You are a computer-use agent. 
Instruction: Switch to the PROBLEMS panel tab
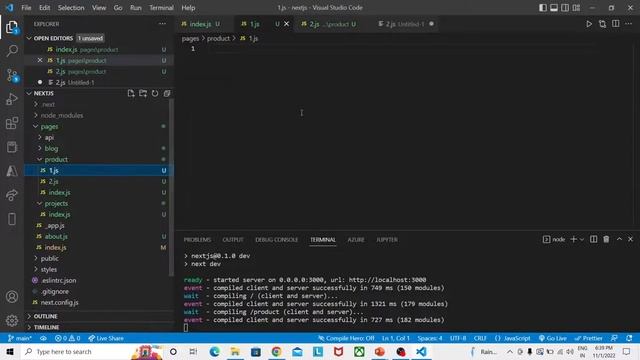197,240
